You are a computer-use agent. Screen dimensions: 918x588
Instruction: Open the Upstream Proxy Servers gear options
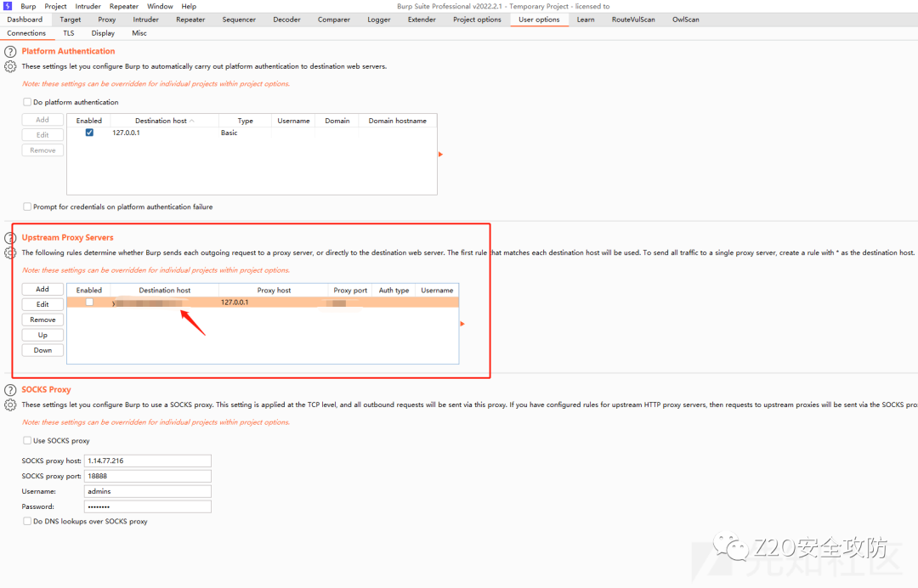click(10, 252)
